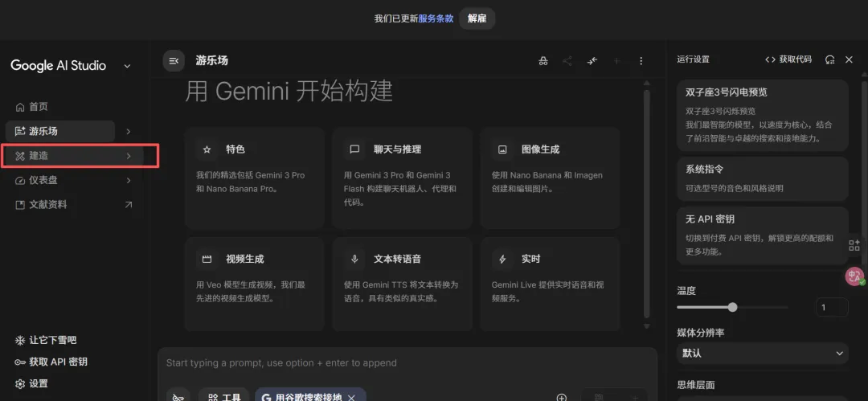Click the key icon for 获取 API 密钥

point(20,362)
